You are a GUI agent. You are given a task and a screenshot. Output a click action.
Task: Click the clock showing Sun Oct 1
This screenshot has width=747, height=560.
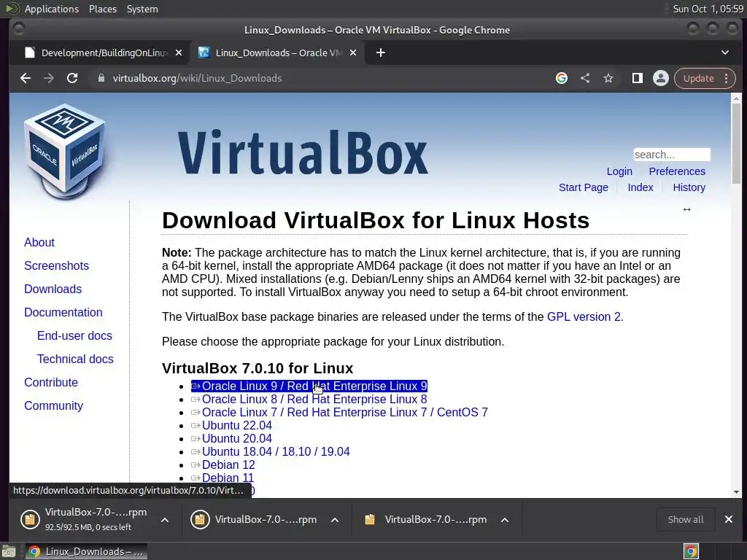(x=708, y=9)
